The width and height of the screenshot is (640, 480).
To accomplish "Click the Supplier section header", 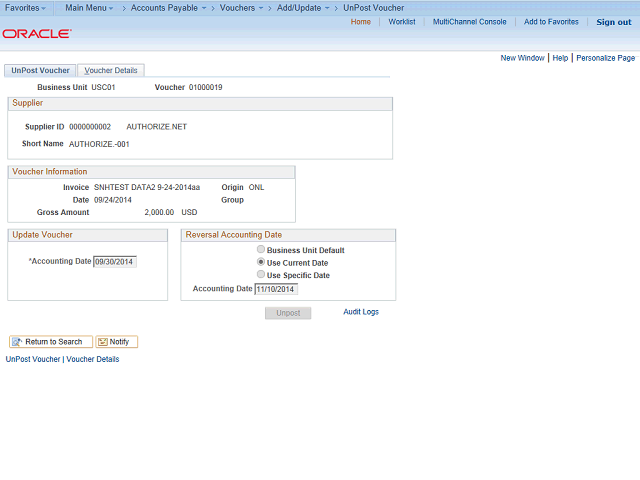I will (200, 104).
